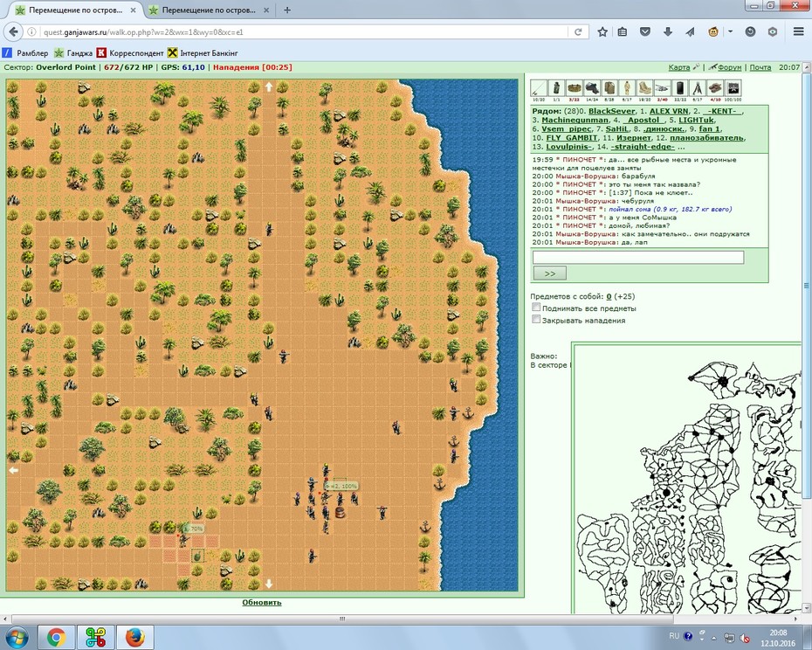Select the first 'Перемещение по остров...' tab
Screen dimensions: 812x650
(76, 10)
